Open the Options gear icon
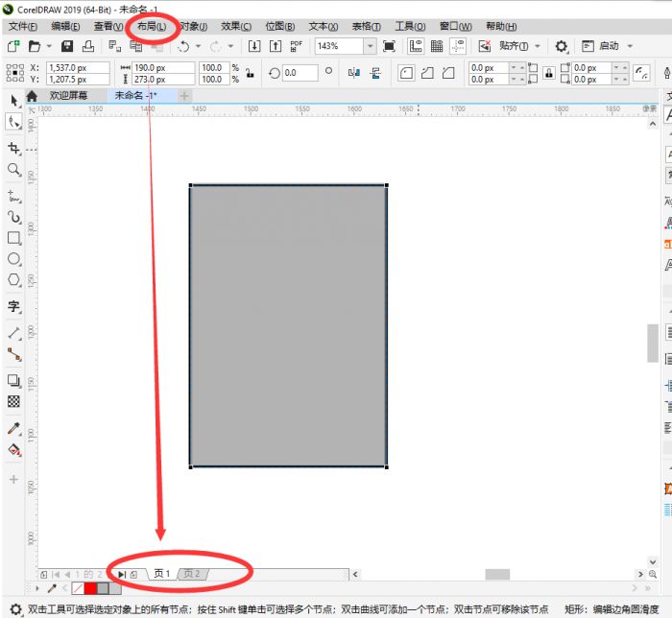The width and height of the screenshot is (672, 618). [561, 46]
